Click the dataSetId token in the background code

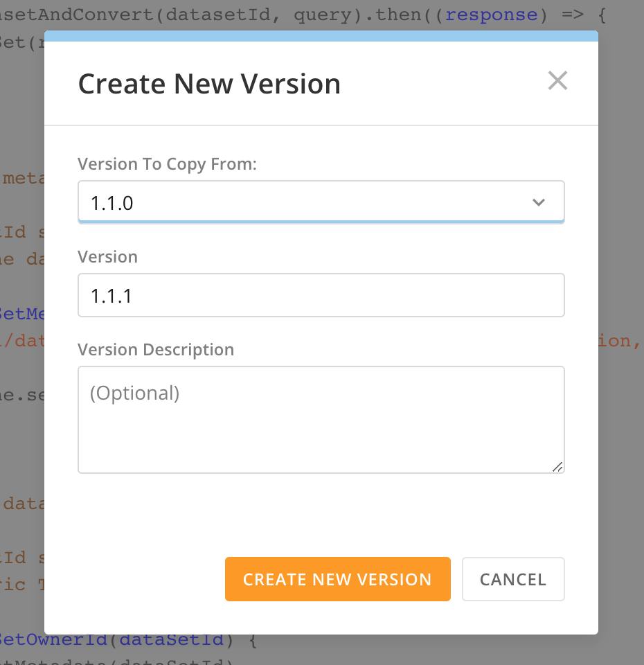pyautogui.click(x=172, y=639)
